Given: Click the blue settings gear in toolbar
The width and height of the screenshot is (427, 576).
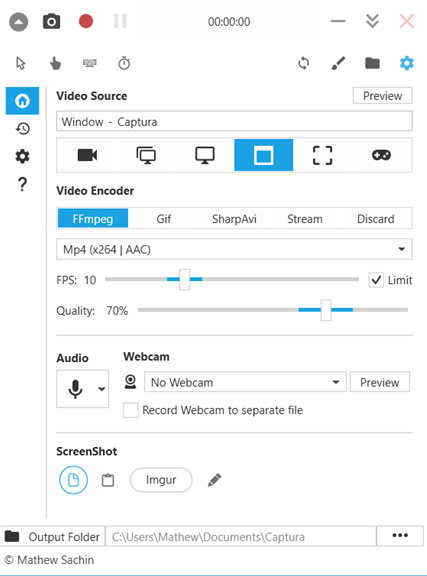Looking at the screenshot, I should [x=407, y=63].
